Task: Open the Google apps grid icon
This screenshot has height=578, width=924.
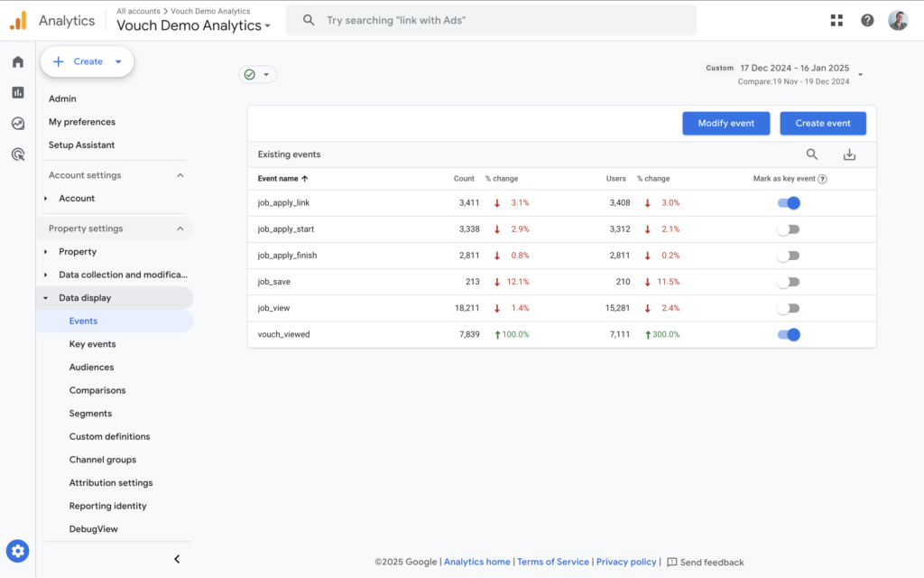Action: pyautogui.click(x=836, y=21)
